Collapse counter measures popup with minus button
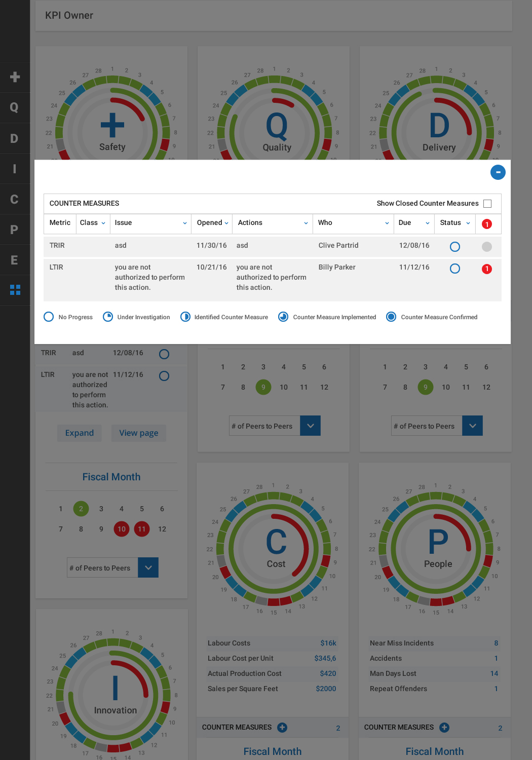 (498, 172)
